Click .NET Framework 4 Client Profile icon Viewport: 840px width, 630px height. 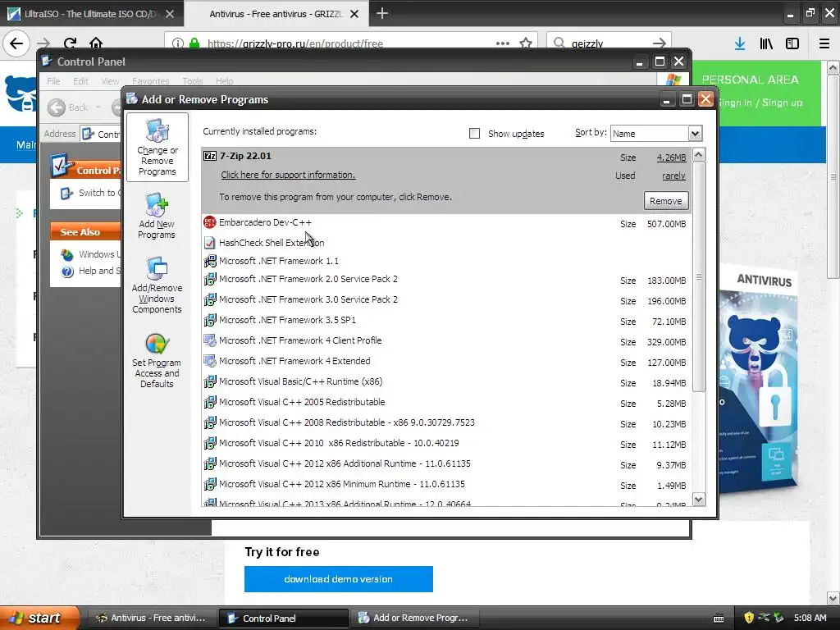209,340
